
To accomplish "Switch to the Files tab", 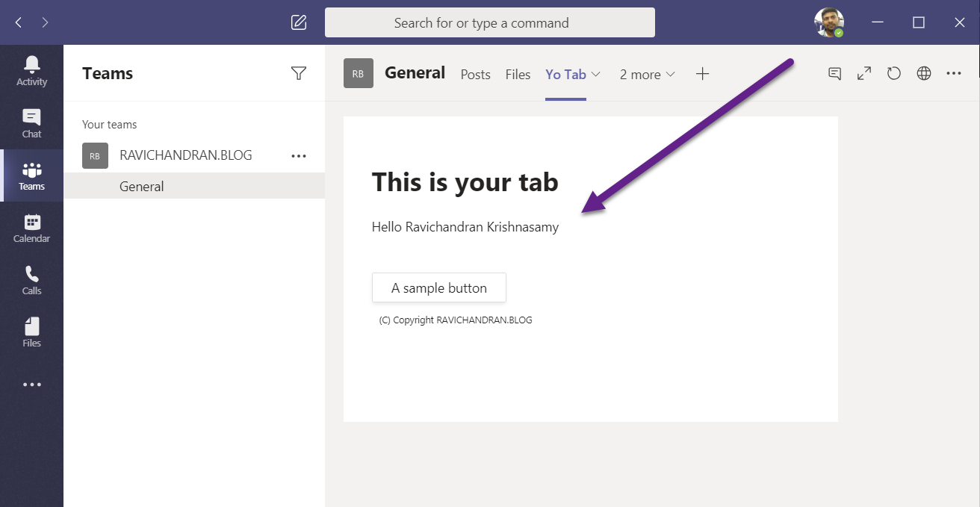I will (518, 75).
